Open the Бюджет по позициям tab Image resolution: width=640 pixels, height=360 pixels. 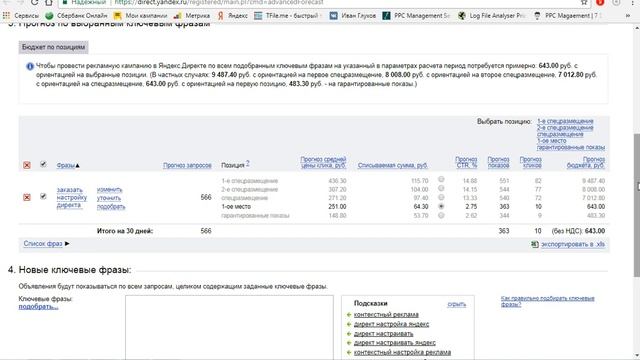(x=53, y=47)
